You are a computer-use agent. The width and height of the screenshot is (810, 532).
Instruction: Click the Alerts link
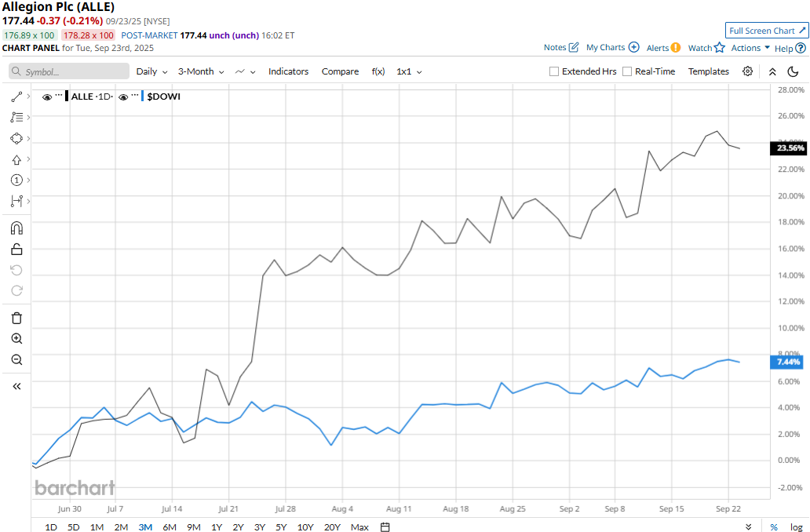pyautogui.click(x=658, y=48)
